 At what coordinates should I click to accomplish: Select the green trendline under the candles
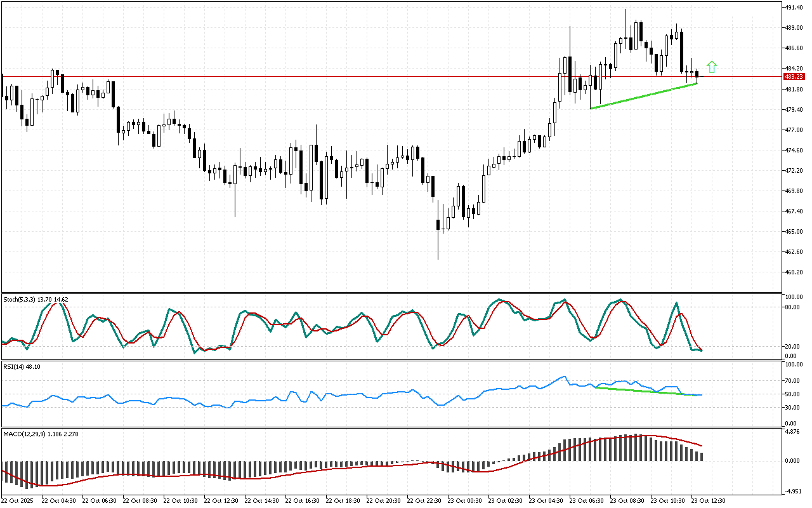click(643, 96)
